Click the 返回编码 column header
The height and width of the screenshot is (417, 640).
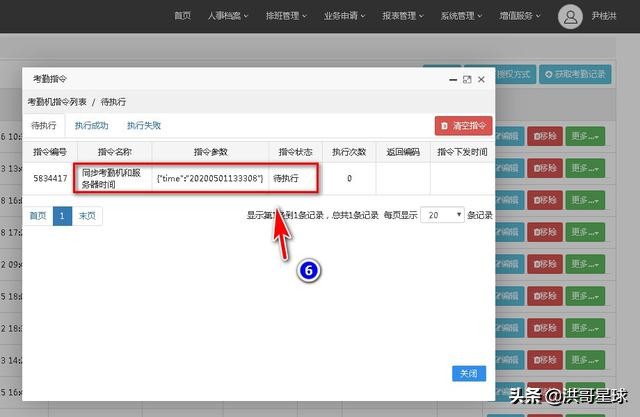tap(403, 152)
